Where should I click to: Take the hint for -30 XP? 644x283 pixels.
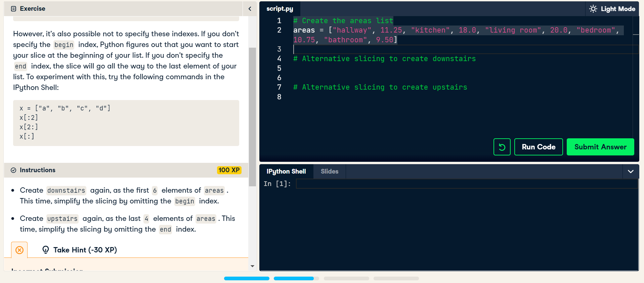pyautogui.click(x=80, y=250)
